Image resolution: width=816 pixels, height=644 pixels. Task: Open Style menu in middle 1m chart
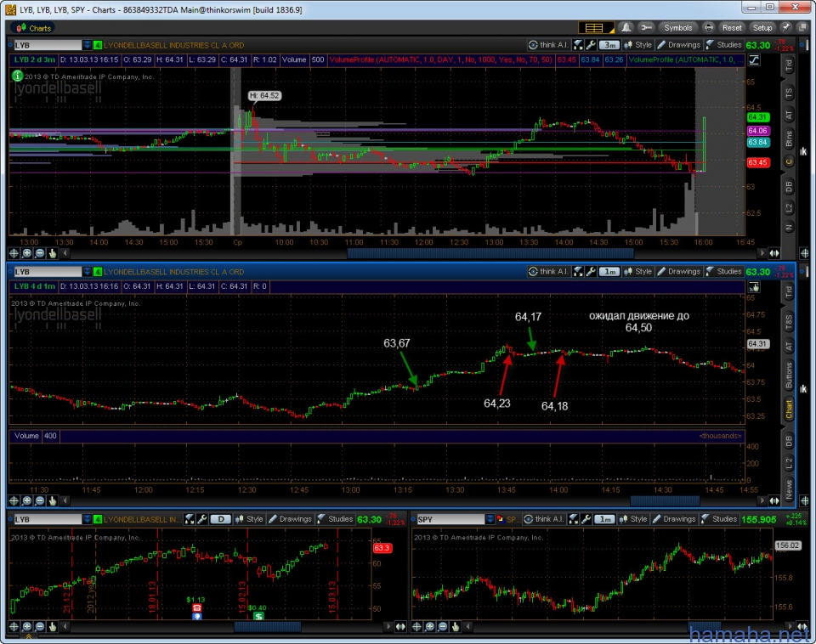[638, 272]
